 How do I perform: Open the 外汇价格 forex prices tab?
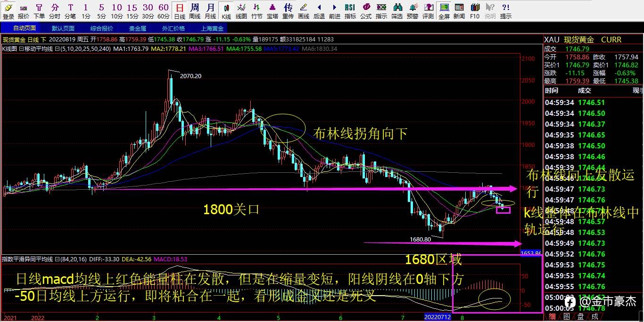coord(173,28)
